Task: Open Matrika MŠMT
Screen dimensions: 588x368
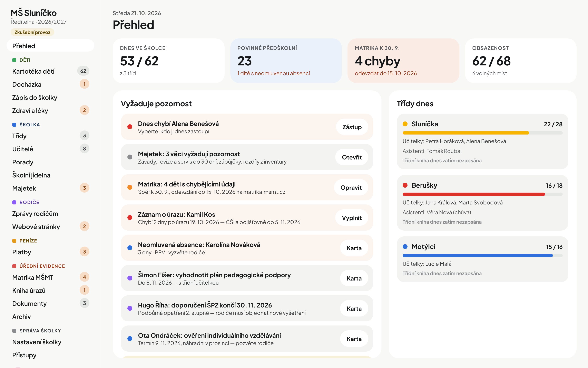Action: tap(50, 277)
